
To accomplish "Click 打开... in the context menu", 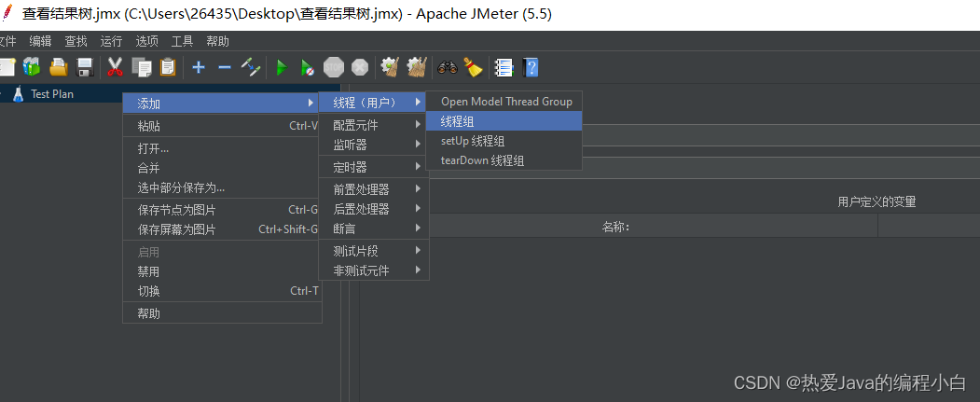I will click(222, 148).
